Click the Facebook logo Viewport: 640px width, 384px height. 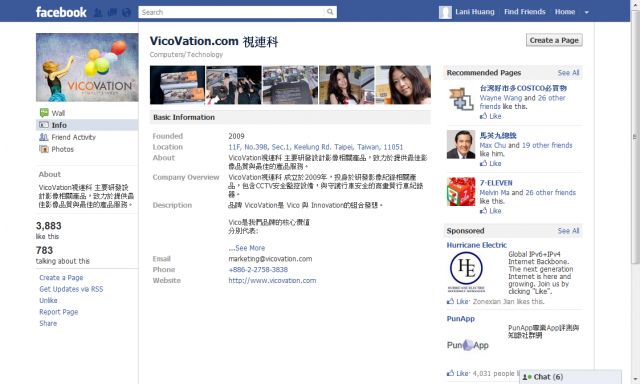[61, 12]
